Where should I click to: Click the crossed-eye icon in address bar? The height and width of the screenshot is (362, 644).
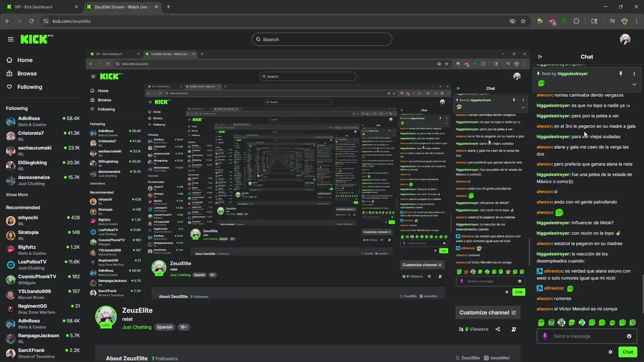click(x=512, y=21)
